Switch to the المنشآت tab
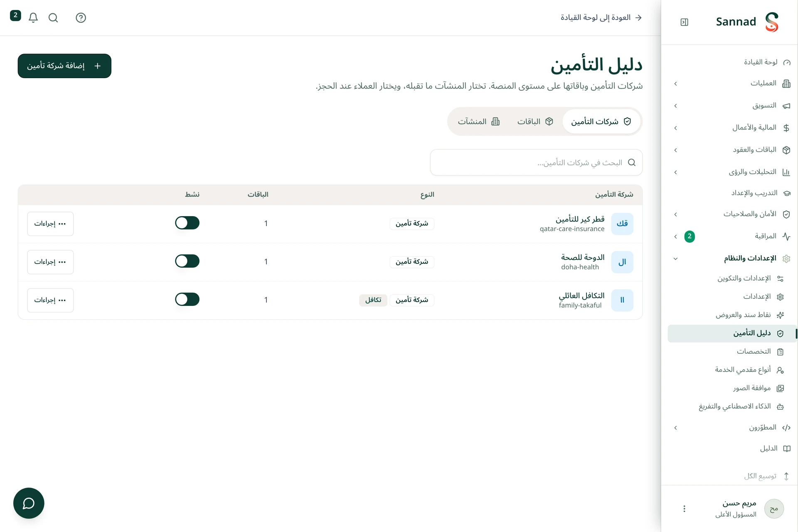 (x=479, y=121)
